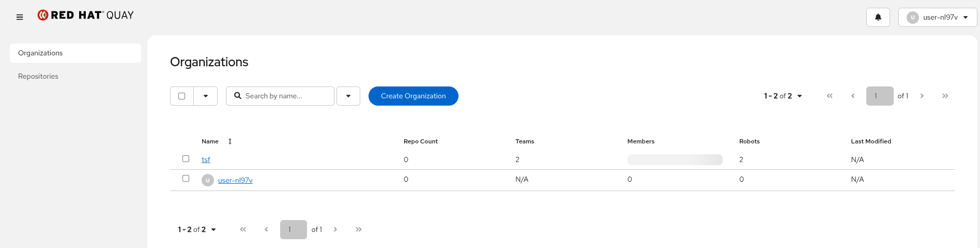Click loading Members bar in tsf row
Image resolution: width=980 pixels, height=248 pixels.
(675, 159)
